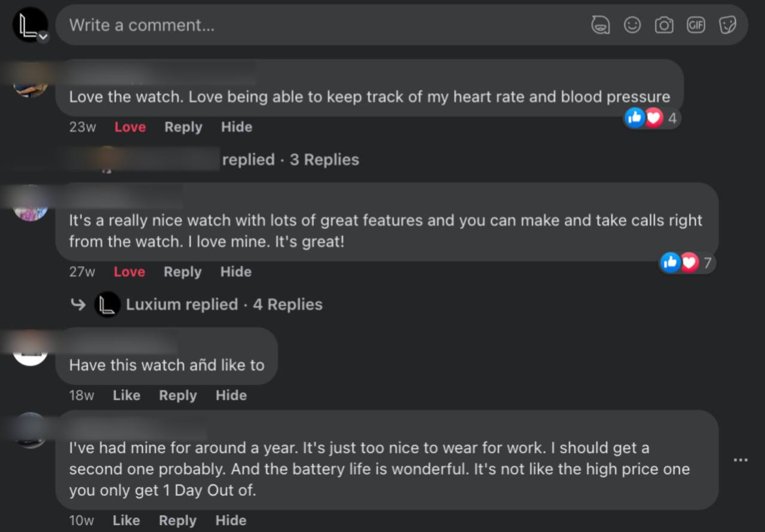
Task: Like the 10w battery life comment
Action: coord(126,521)
